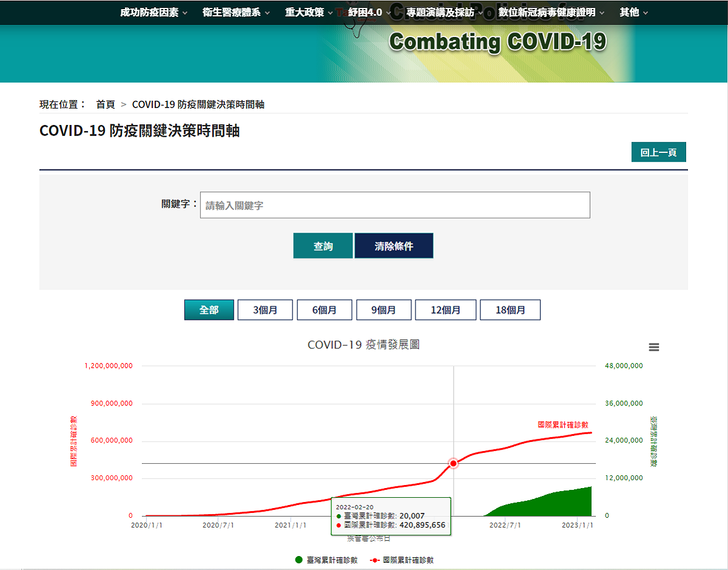This screenshot has height=570, width=728.
Task: Click the tooltip value 420,895,656
Action: click(x=422, y=524)
